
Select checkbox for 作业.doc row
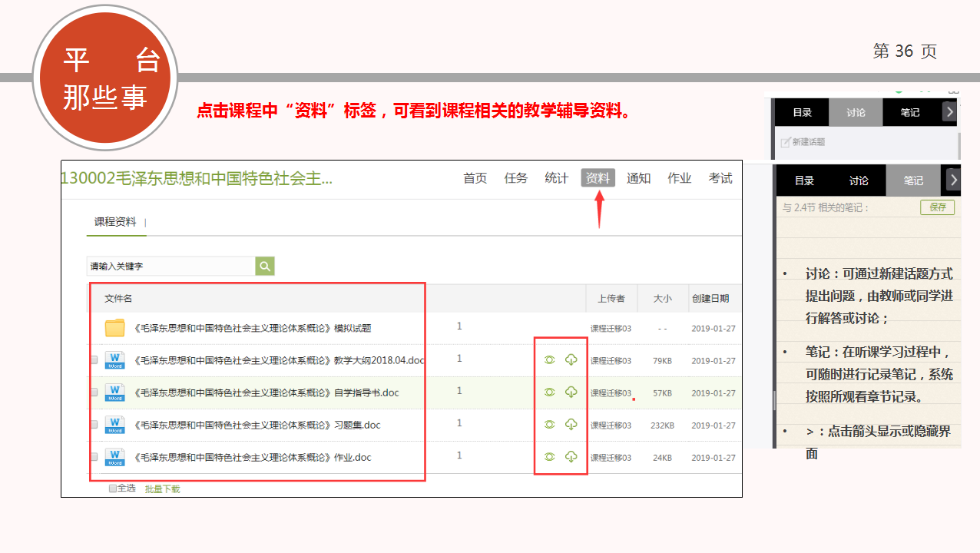[94, 457]
